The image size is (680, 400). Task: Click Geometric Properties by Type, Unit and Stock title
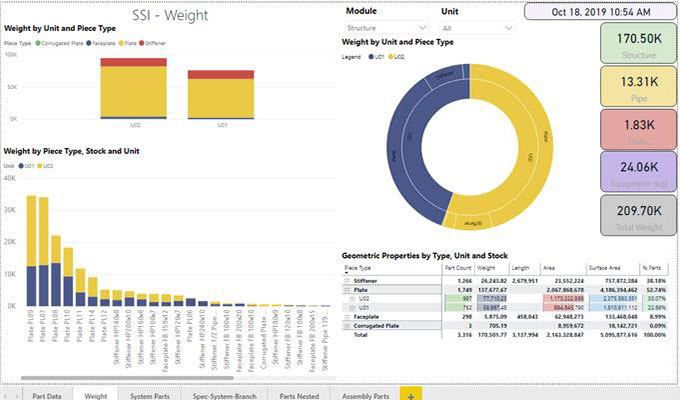click(425, 256)
